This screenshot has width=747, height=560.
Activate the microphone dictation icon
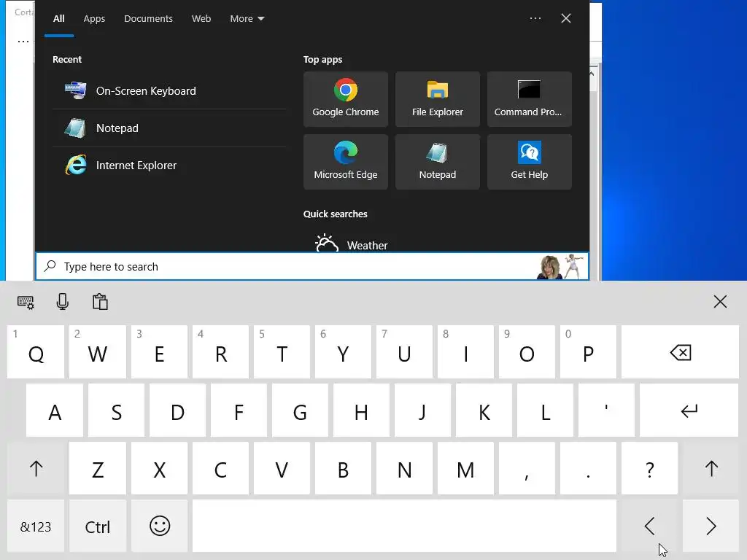coord(63,302)
